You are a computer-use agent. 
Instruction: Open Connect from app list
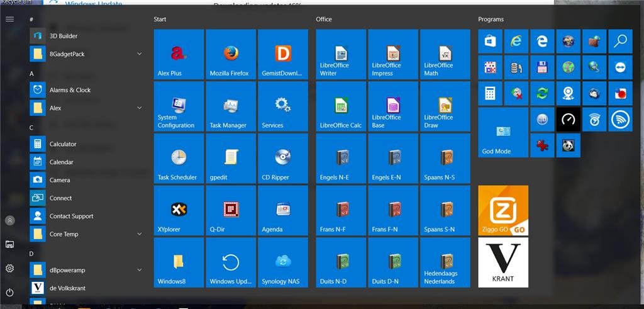pyautogui.click(x=86, y=198)
